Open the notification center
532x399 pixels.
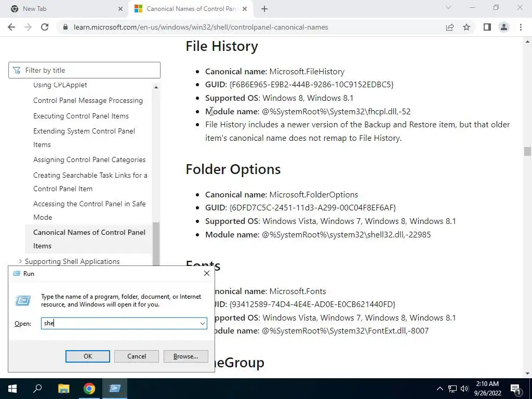point(515,389)
